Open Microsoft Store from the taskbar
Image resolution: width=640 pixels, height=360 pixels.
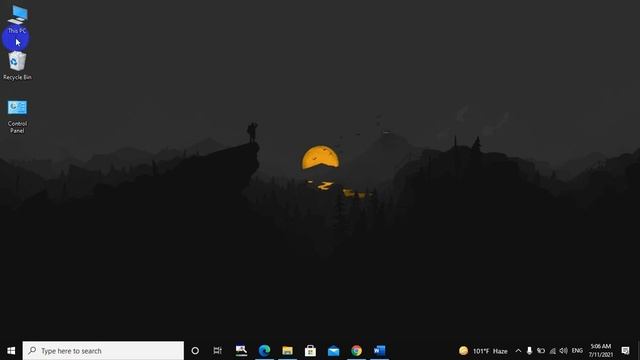(310, 351)
